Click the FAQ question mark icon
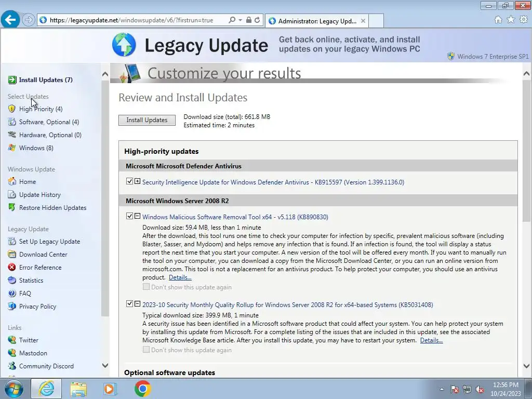The width and height of the screenshot is (532, 399). coord(12,293)
